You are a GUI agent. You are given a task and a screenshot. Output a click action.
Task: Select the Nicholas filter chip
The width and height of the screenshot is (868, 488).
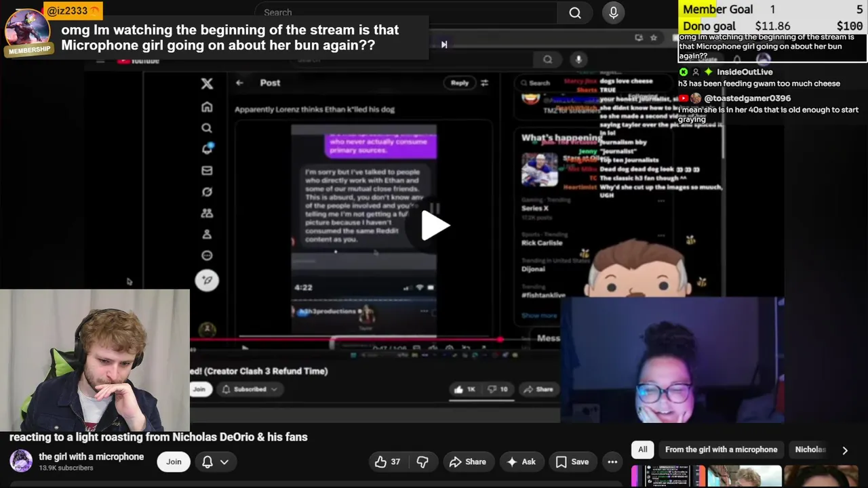point(810,449)
